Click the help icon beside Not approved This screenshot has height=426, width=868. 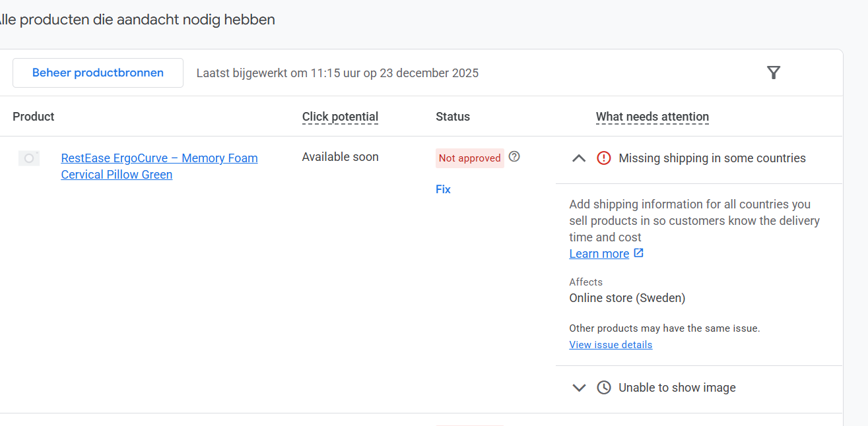click(x=514, y=157)
